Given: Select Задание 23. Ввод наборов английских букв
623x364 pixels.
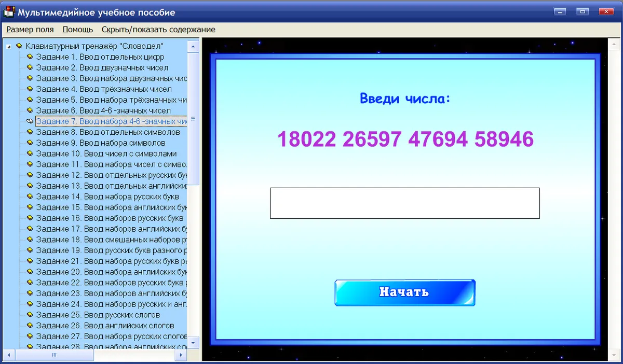Looking at the screenshot, I should [111, 293].
